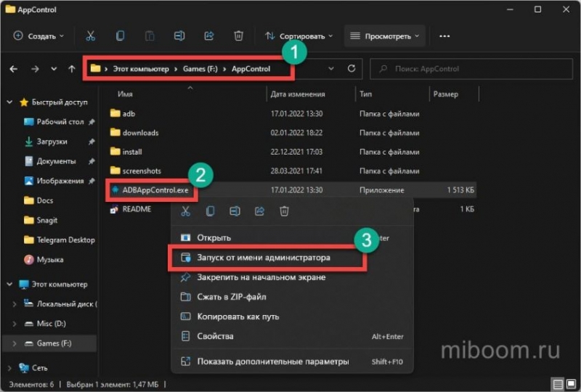
Task: Sort by the Размер column header
Action: pos(446,94)
